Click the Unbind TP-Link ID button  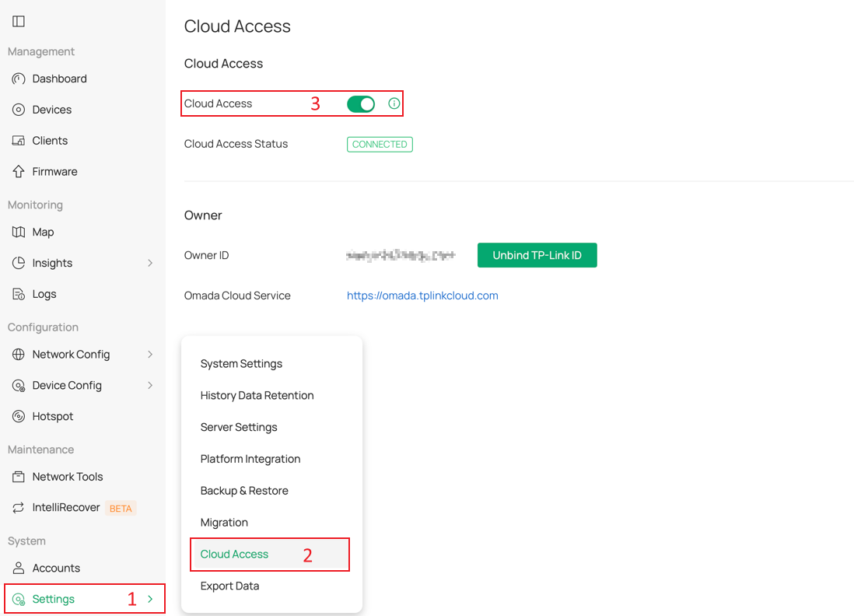pyautogui.click(x=537, y=254)
